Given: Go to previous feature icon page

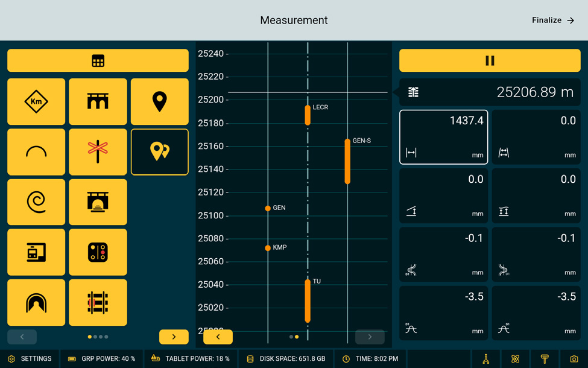Looking at the screenshot, I should tap(22, 337).
